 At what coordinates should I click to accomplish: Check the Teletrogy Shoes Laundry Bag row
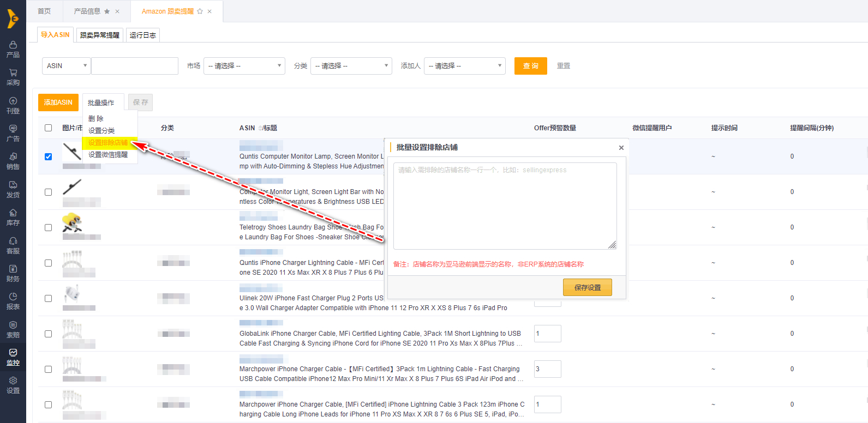click(x=49, y=227)
